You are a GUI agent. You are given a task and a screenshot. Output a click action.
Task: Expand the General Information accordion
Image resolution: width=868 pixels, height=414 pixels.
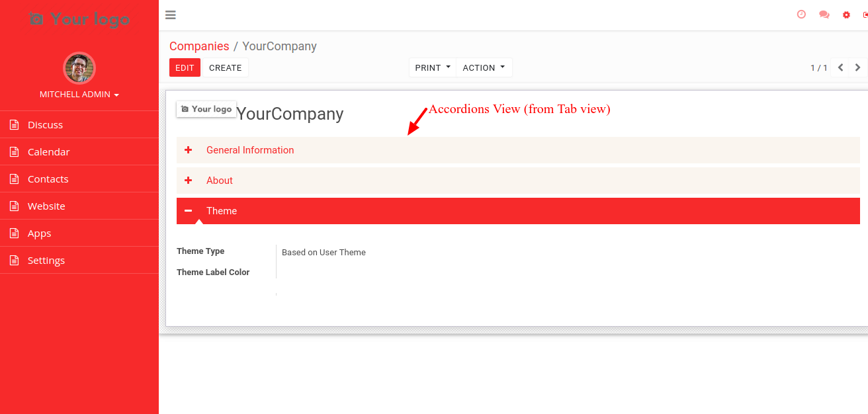[x=518, y=150]
